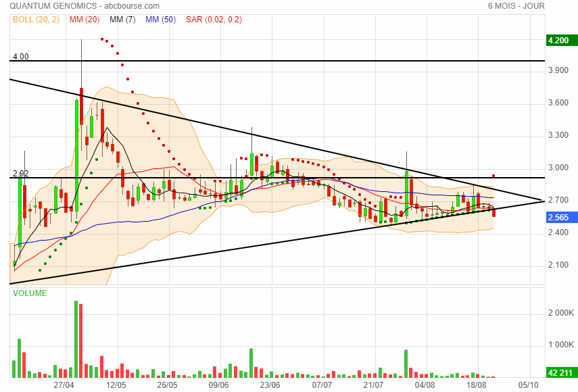578x392 pixels.
Task: Click the 2.700 price axis value
Action: tap(558, 200)
